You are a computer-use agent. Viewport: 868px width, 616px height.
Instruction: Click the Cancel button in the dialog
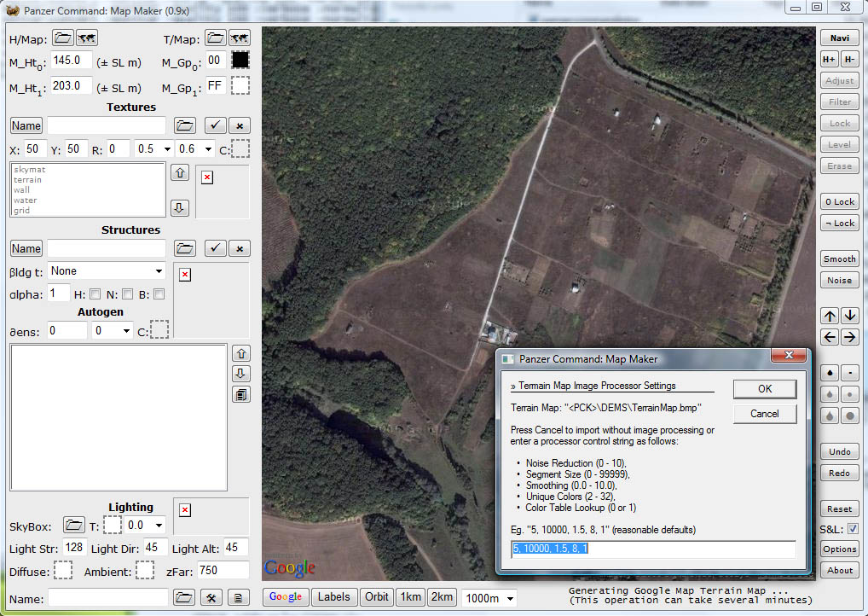tap(764, 414)
